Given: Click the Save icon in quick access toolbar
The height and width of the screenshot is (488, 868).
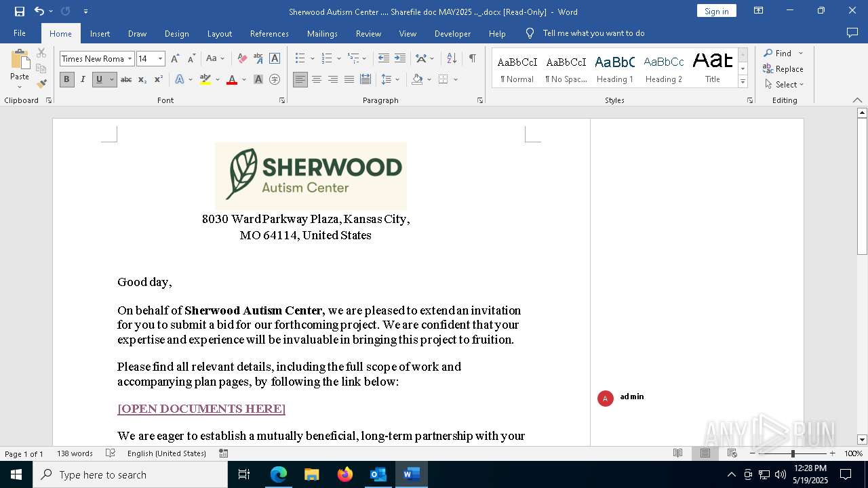Looking at the screenshot, I should (19, 11).
